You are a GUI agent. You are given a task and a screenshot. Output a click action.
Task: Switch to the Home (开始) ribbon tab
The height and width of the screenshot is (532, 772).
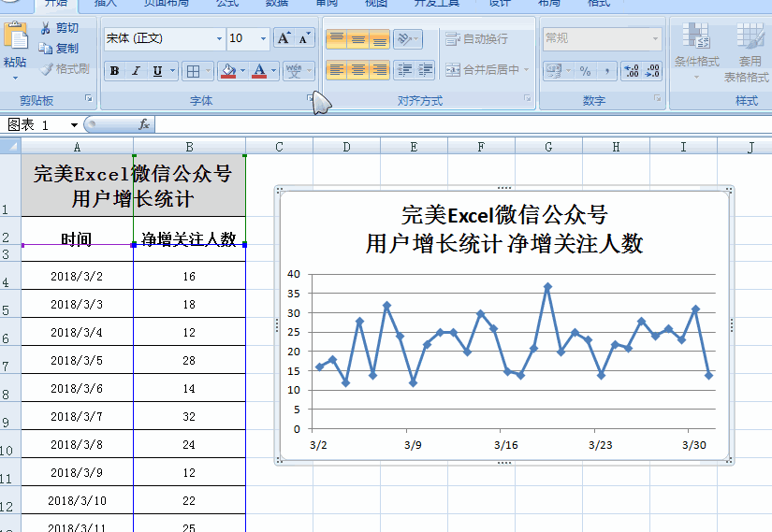56,3
